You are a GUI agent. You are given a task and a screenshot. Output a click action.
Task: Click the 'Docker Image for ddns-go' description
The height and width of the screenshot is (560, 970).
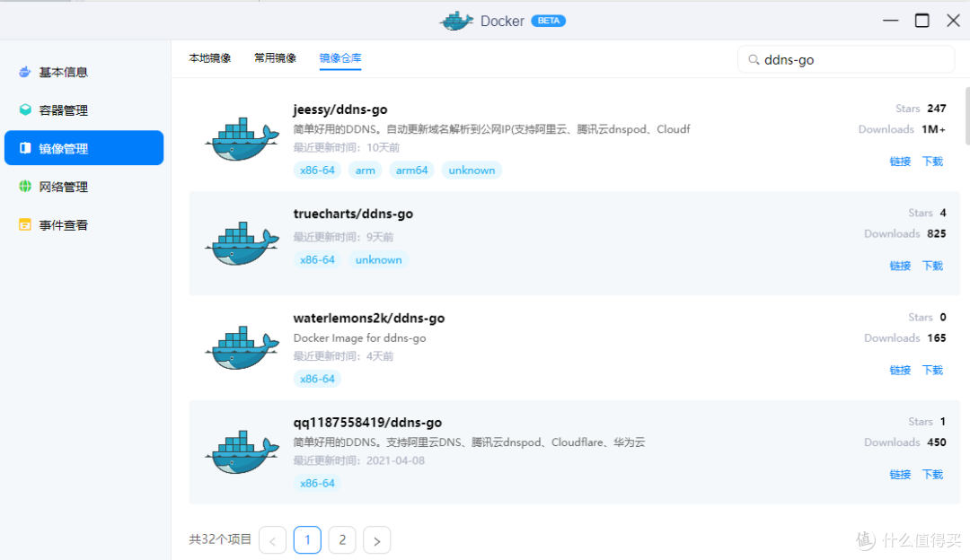pyautogui.click(x=359, y=338)
